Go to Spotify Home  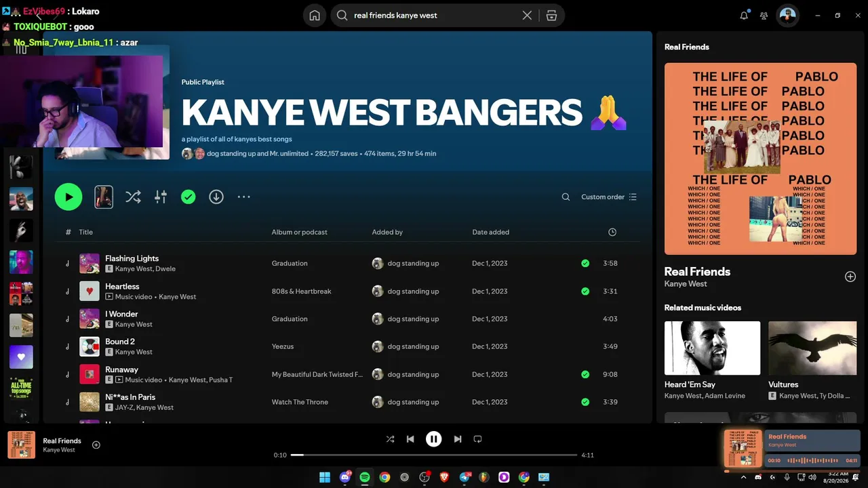pos(315,16)
